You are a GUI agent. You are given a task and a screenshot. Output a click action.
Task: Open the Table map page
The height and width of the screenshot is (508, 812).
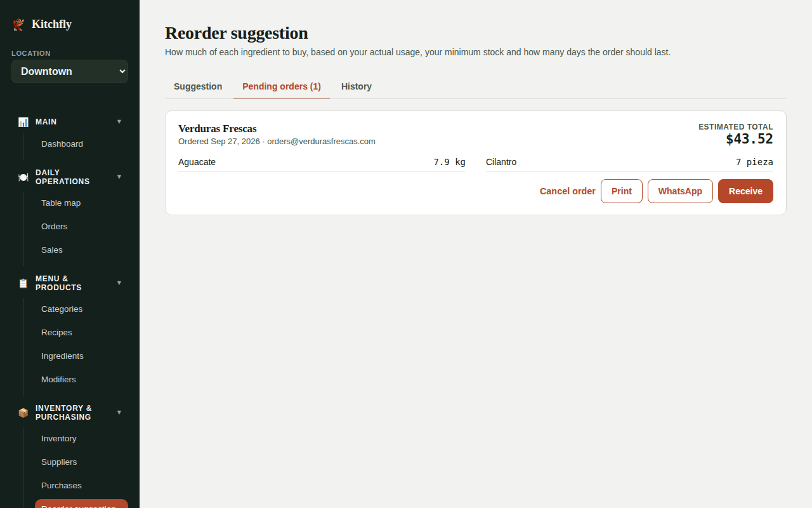[81, 203]
